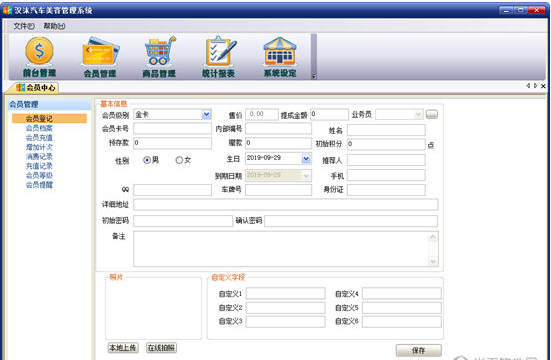The image size is (551, 360).
Task: Focus 自定义5 input field
Action: 402,308
